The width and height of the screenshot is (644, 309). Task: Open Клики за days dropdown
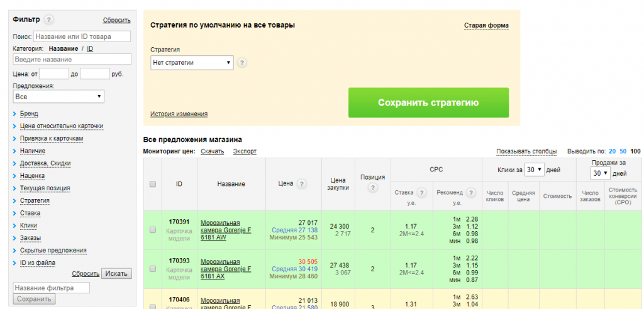(x=534, y=170)
